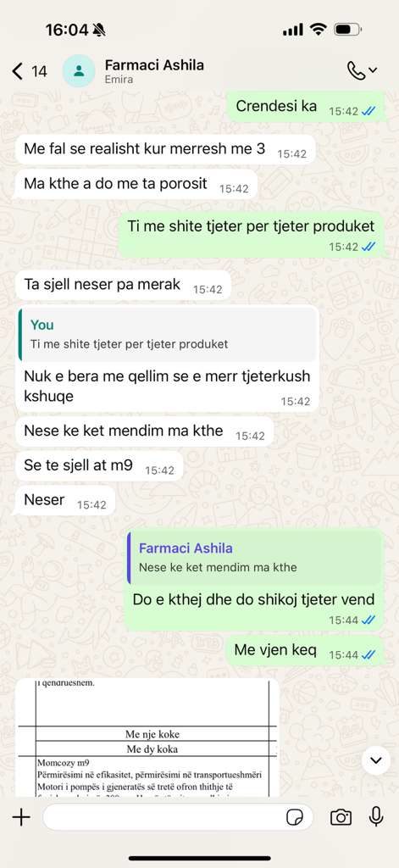
Task: Tap quoted 'Nese ke ket mendim ma kthe' reply
Action: [x=254, y=558]
